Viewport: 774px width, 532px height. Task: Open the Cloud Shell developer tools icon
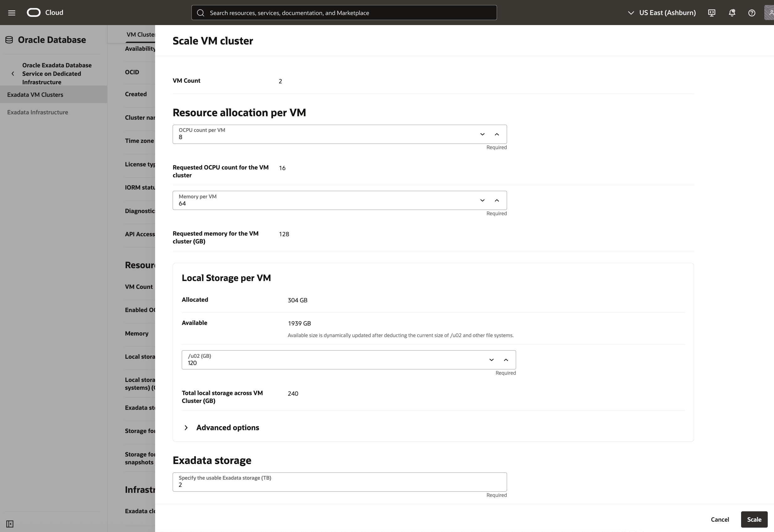click(711, 13)
